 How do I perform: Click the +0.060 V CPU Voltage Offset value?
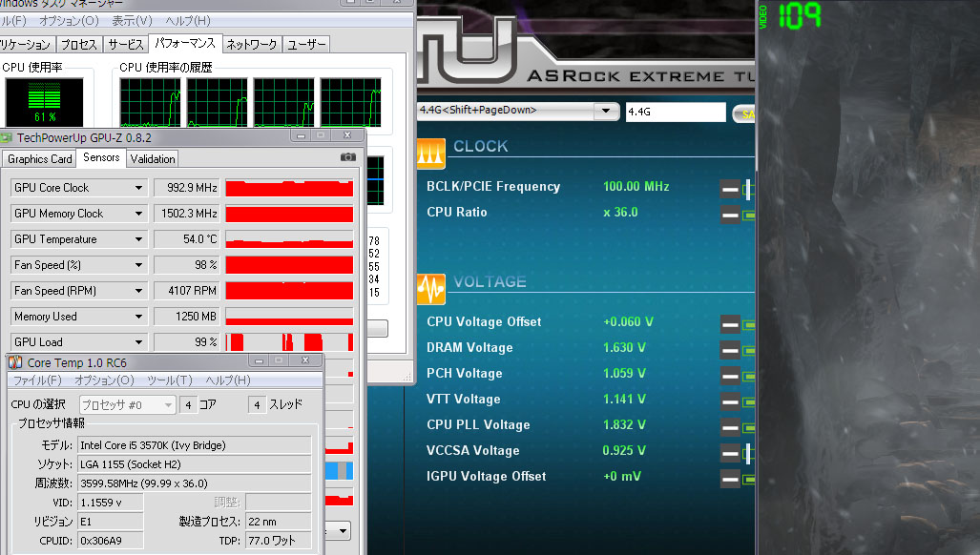coord(628,322)
